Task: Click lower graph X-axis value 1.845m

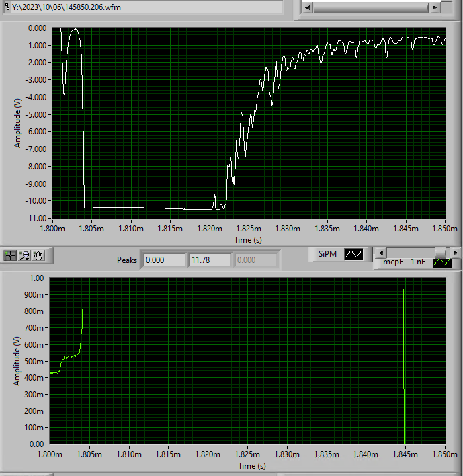Action: pyautogui.click(x=405, y=454)
